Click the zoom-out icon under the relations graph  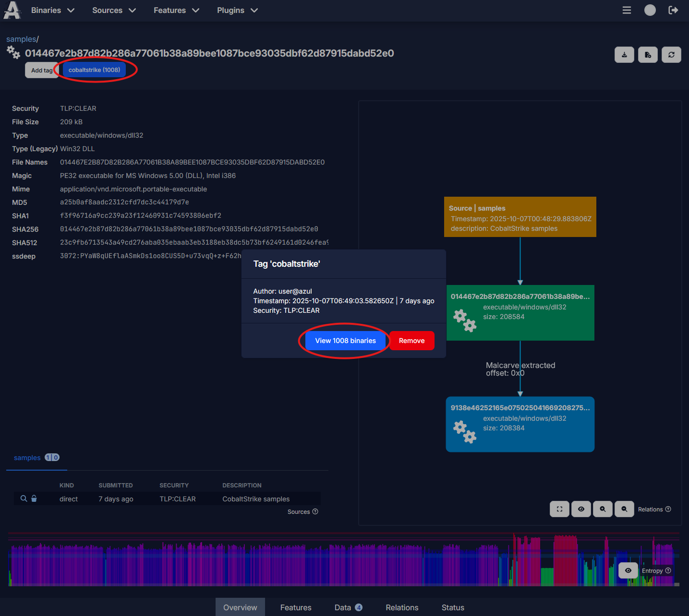tap(624, 509)
